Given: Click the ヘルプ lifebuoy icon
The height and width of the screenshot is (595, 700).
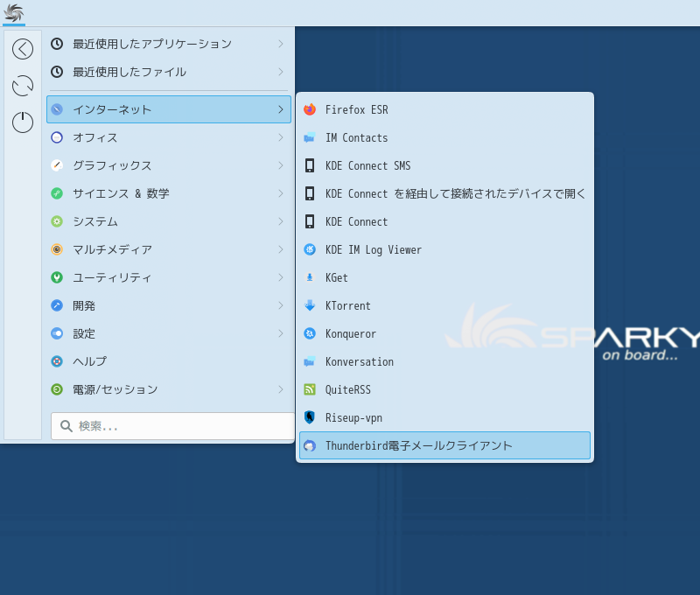Looking at the screenshot, I should (57, 361).
